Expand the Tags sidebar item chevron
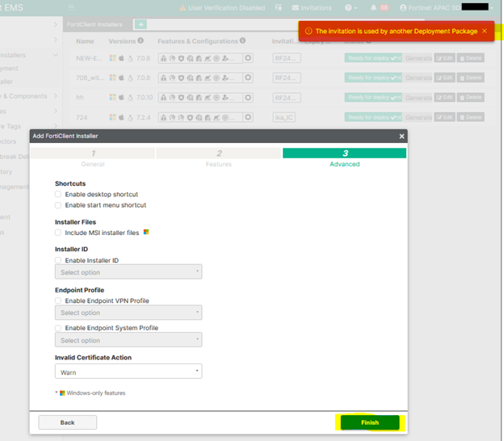Screen dimensions: 504x441 55,126
